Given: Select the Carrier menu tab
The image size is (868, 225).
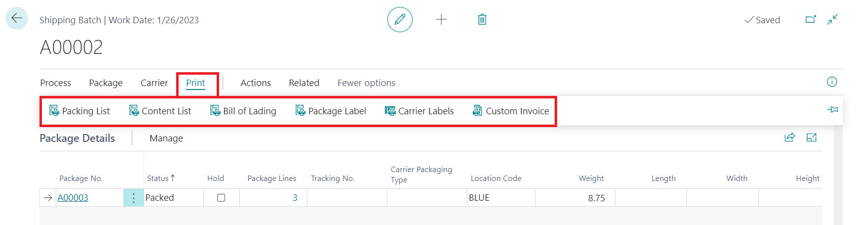Looking at the screenshot, I should (x=154, y=83).
